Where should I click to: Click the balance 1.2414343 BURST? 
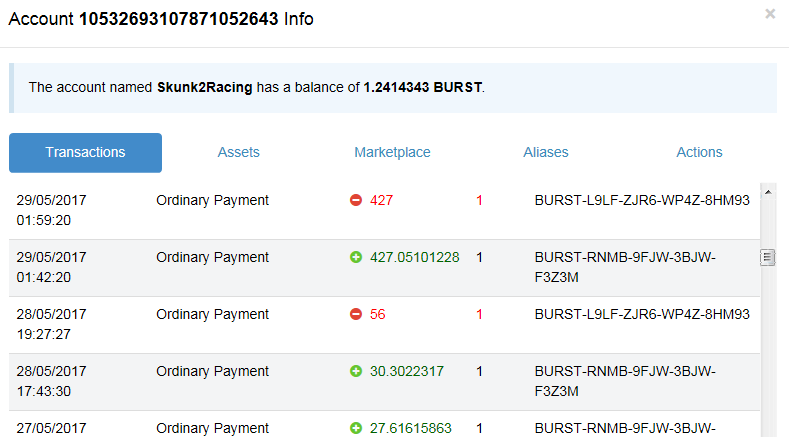pyautogui.click(x=423, y=88)
